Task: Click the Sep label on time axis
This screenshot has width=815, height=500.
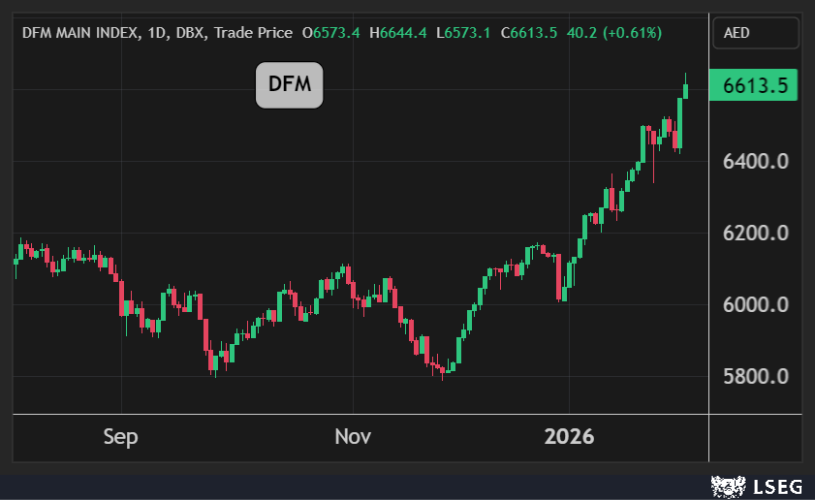Action: click(x=121, y=437)
